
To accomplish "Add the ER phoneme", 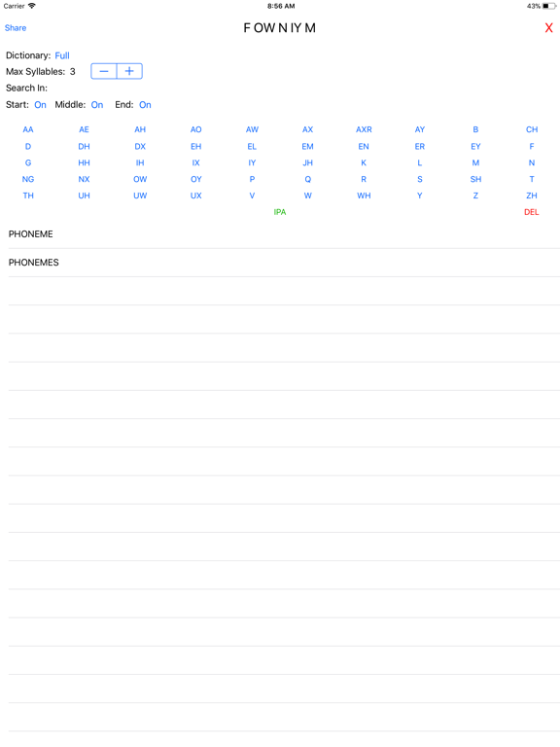I will tap(420, 146).
